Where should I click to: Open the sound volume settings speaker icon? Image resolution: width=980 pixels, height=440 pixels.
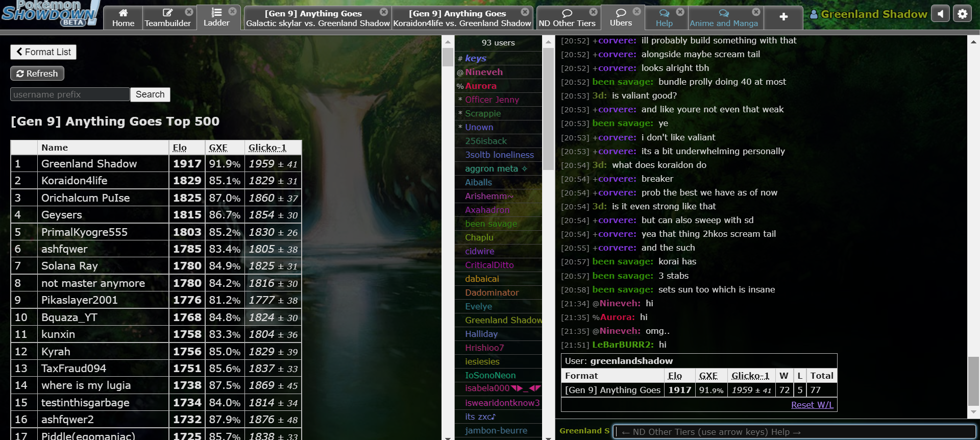tap(940, 14)
